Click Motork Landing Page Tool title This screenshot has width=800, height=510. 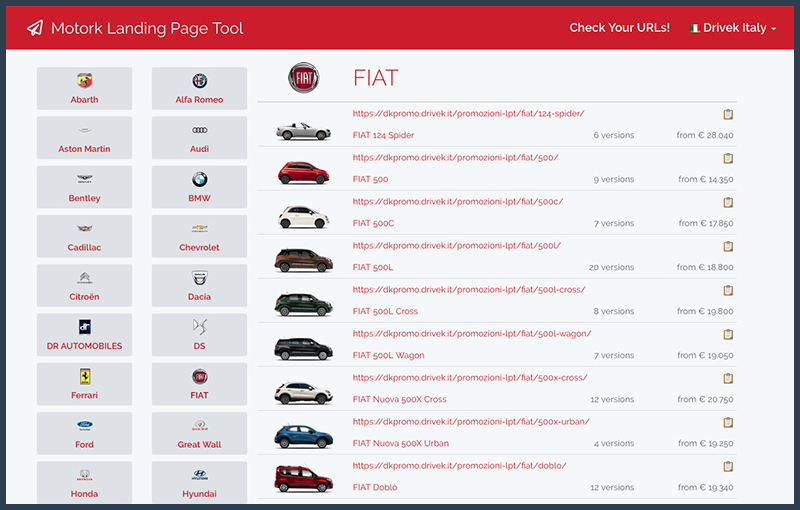tap(147, 28)
